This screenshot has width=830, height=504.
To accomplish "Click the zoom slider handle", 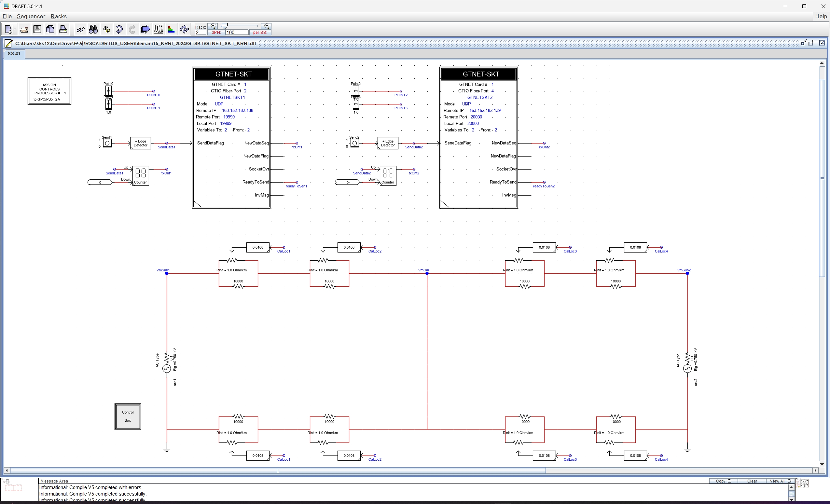I will coord(224,26).
